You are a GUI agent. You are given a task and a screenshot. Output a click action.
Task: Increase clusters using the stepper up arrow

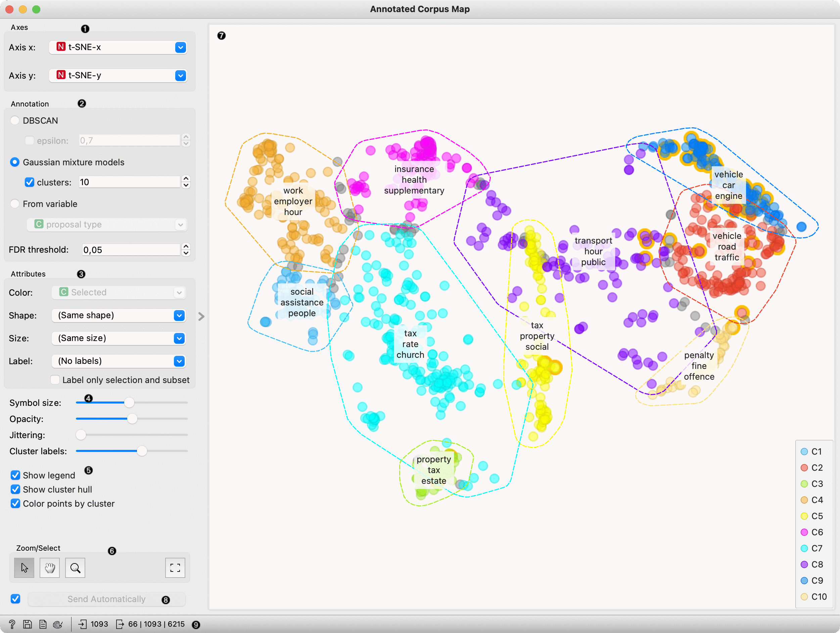[186, 179]
